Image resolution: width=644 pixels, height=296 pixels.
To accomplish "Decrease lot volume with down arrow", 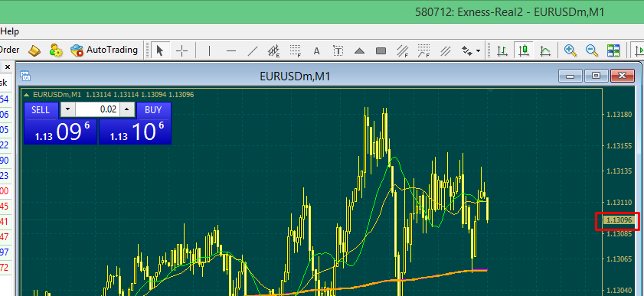I will click(x=68, y=109).
